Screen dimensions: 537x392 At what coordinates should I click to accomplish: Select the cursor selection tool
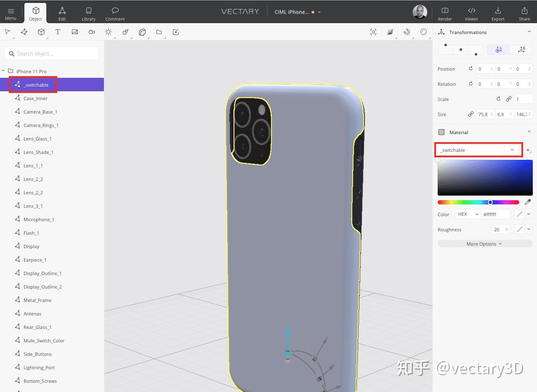pos(7,32)
